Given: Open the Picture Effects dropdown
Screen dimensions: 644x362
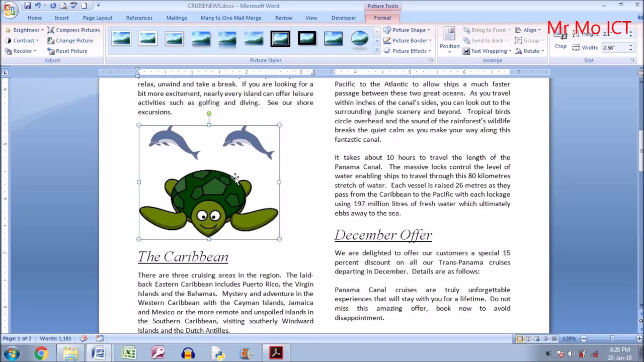Looking at the screenshot, I should point(408,51).
